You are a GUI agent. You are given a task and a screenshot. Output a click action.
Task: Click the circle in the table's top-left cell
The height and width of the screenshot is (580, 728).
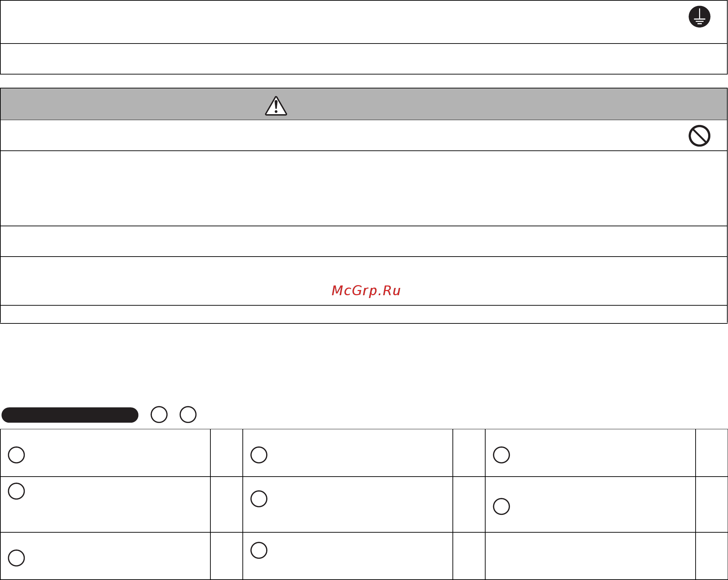(16, 455)
